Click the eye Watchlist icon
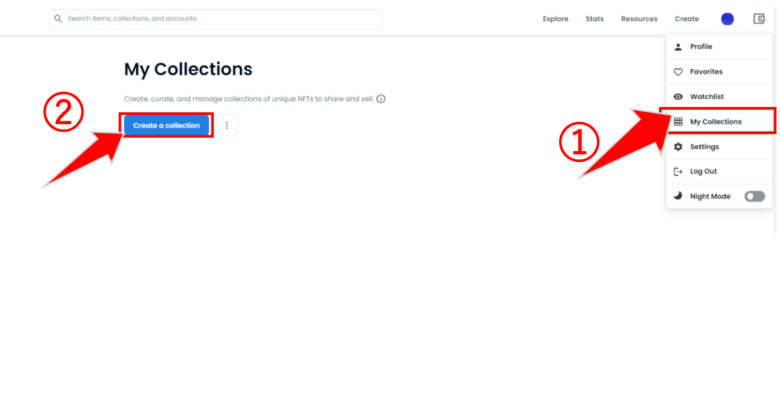Image resolution: width=780 pixels, height=404 pixels. coord(678,97)
